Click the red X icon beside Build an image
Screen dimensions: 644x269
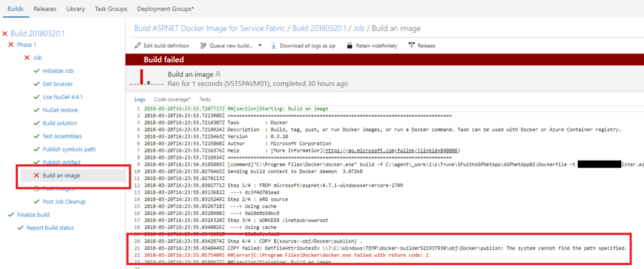click(36, 176)
